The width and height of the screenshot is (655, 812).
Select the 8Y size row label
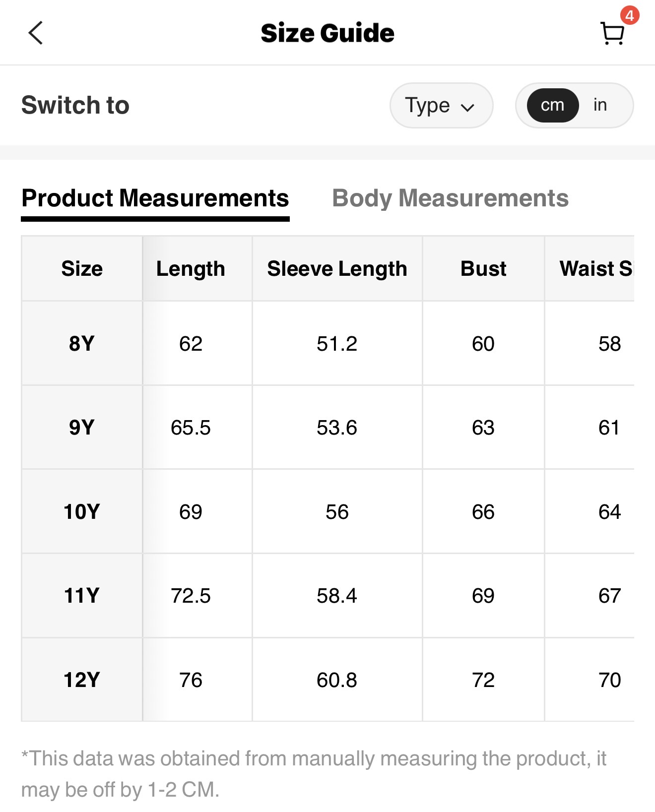point(82,343)
